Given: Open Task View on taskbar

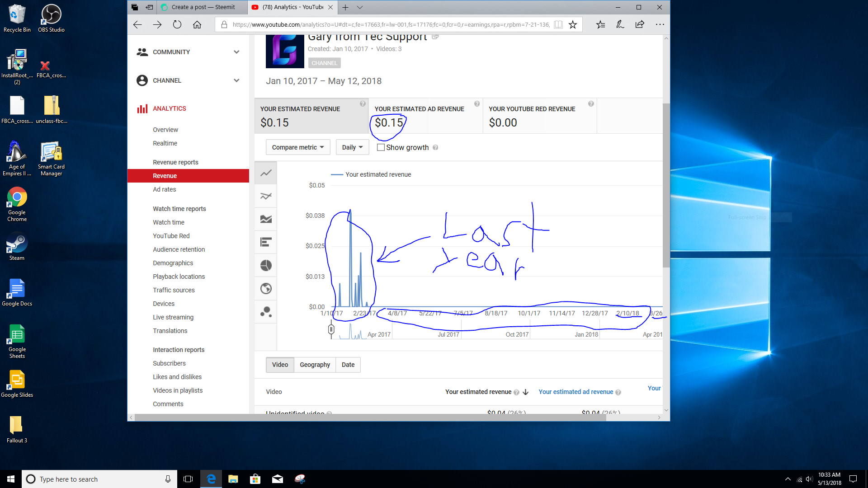Looking at the screenshot, I should pyautogui.click(x=188, y=479).
